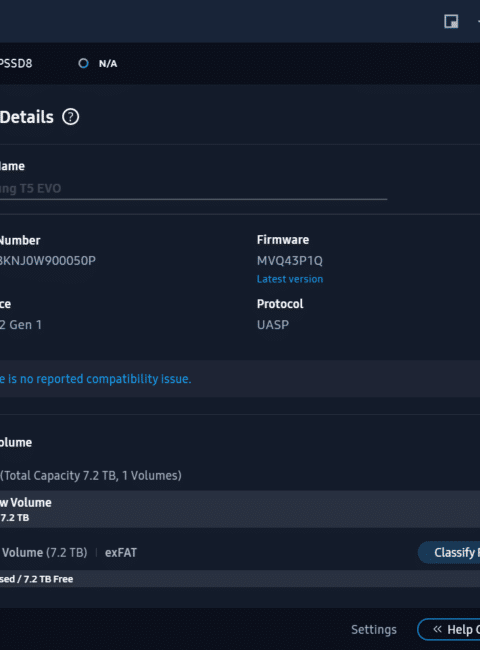480x650 pixels.
Task: Click the firmware version MVQ43P1Q text
Action: (289, 261)
